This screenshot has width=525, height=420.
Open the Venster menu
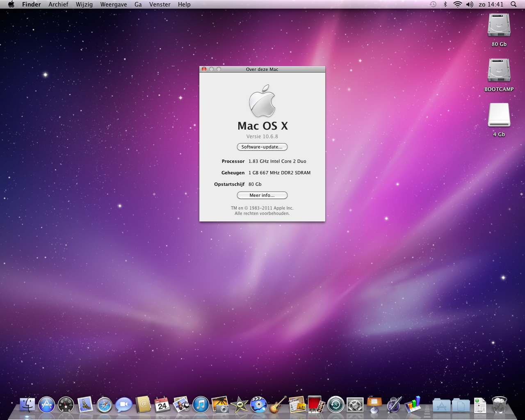160,4
